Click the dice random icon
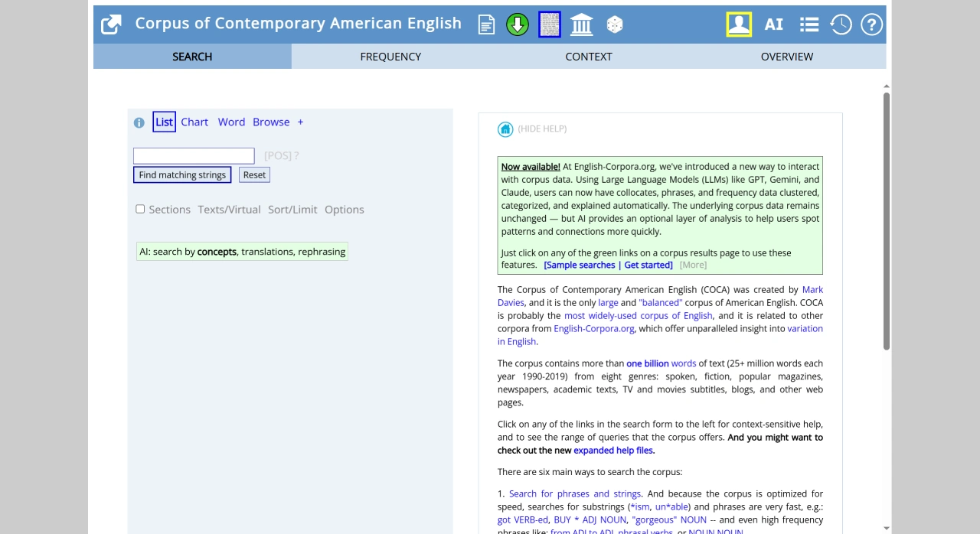This screenshot has width=980, height=534. [614, 24]
